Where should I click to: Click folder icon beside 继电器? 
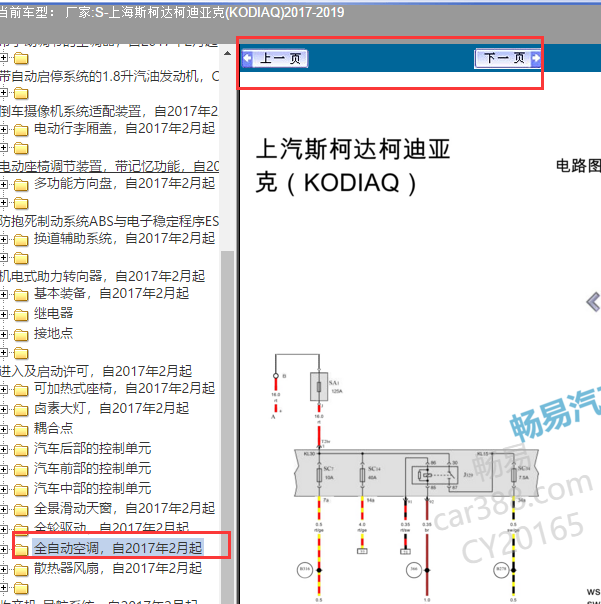(x=21, y=315)
